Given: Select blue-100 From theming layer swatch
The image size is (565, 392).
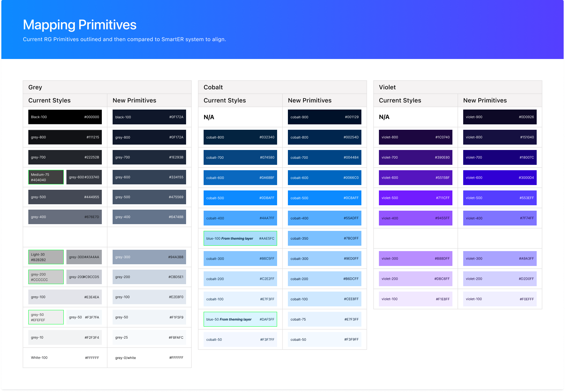Looking at the screenshot, I should click(240, 238).
